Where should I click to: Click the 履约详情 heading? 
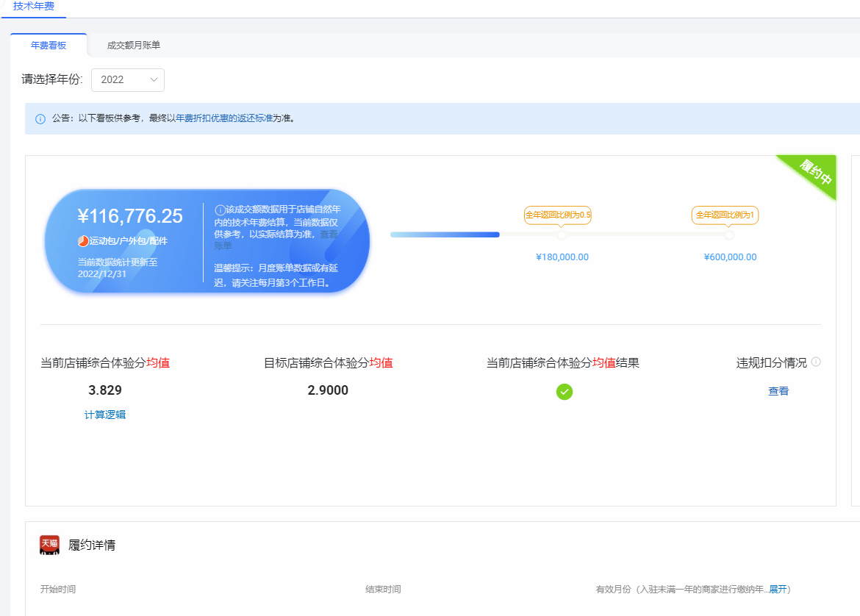click(92, 545)
